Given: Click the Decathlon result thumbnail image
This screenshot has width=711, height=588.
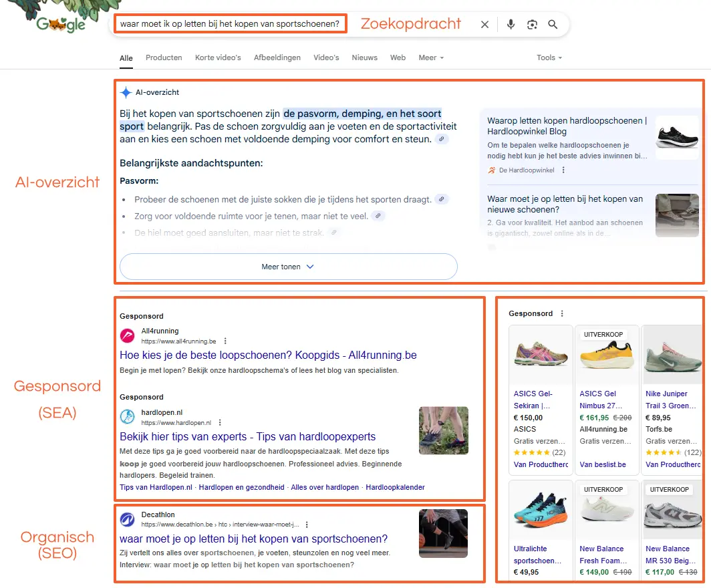Looking at the screenshot, I should point(444,534).
